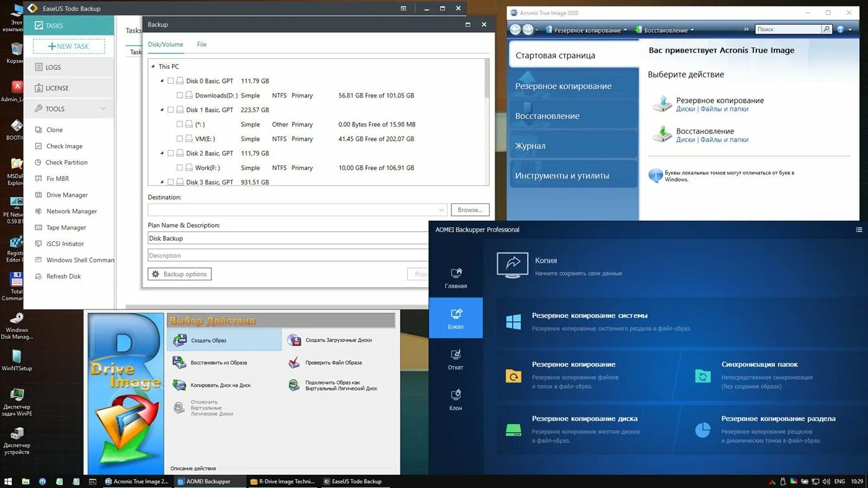Click in the Plan Name field

(x=288, y=238)
